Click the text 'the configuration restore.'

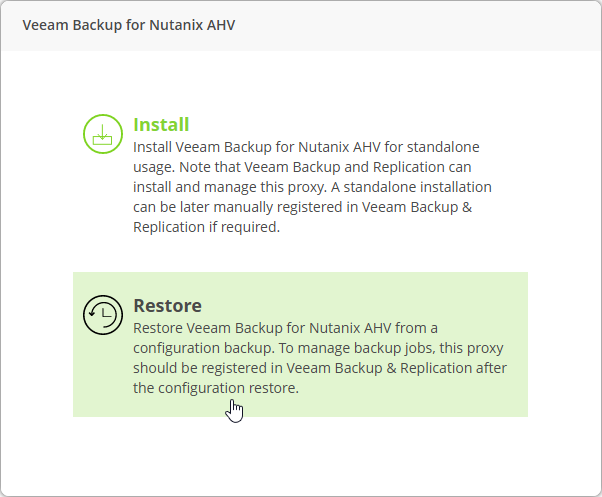click(x=216, y=388)
